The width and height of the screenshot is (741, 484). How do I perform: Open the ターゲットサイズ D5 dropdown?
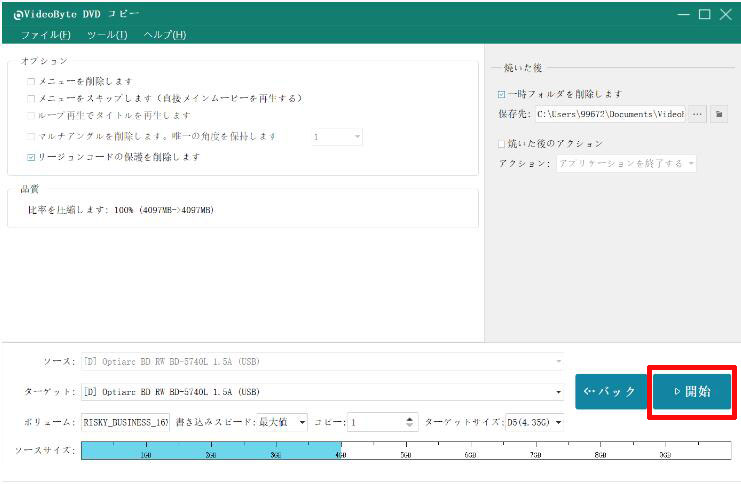pyautogui.click(x=557, y=422)
